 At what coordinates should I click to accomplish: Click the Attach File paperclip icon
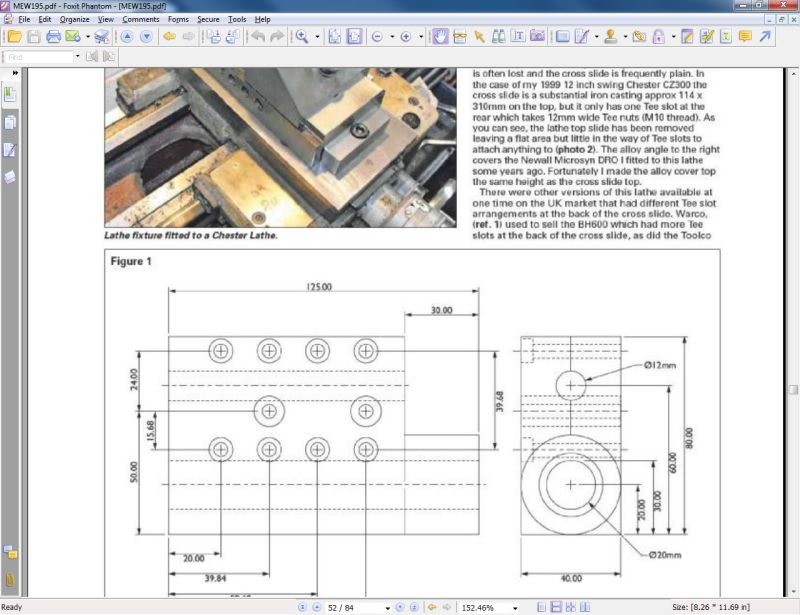(x=639, y=37)
